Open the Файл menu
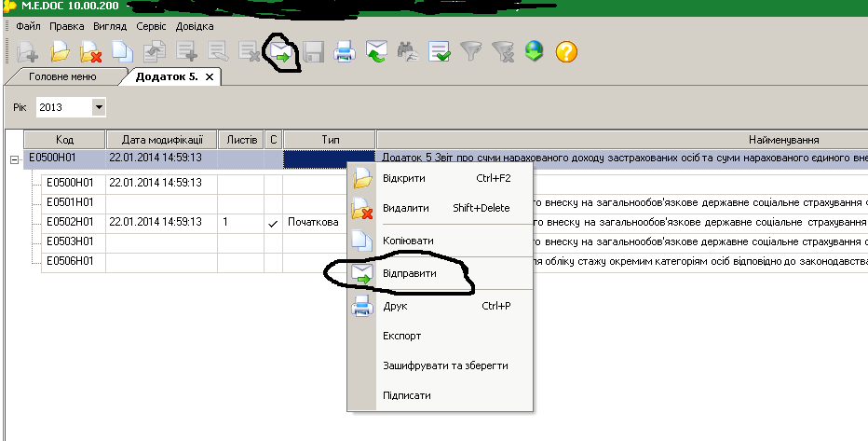The width and height of the screenshot is (868, 441). (28, 26)
